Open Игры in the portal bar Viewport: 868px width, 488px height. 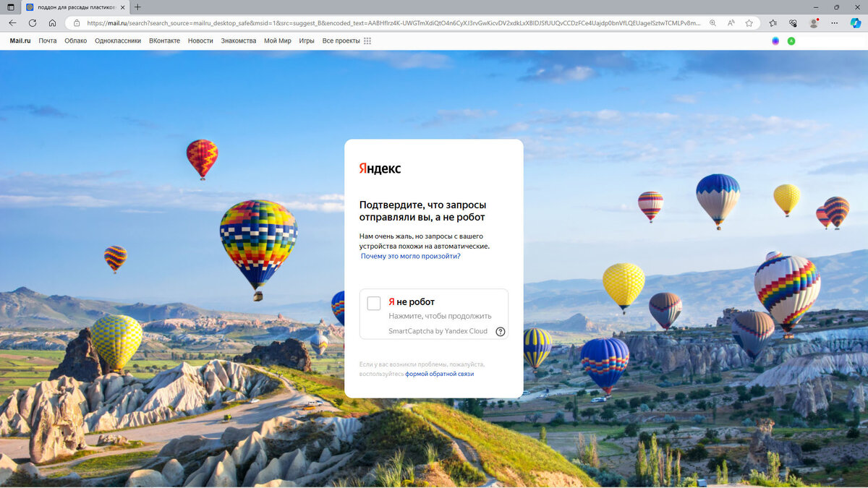307,41
